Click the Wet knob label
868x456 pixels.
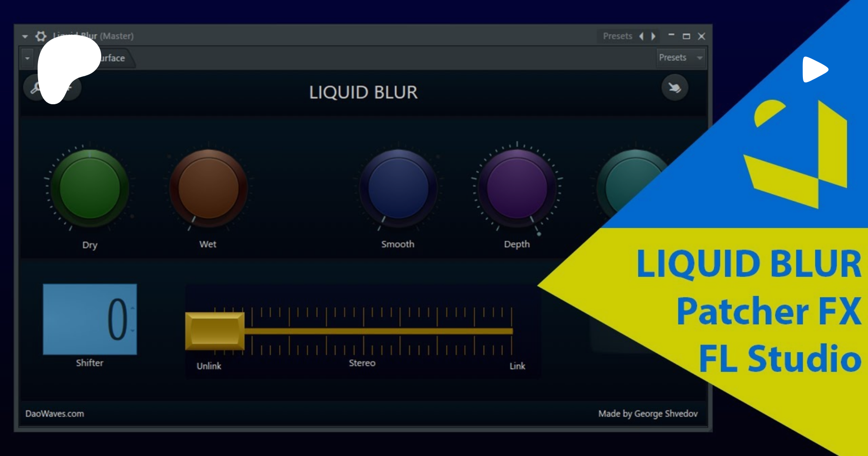point(208,244)
